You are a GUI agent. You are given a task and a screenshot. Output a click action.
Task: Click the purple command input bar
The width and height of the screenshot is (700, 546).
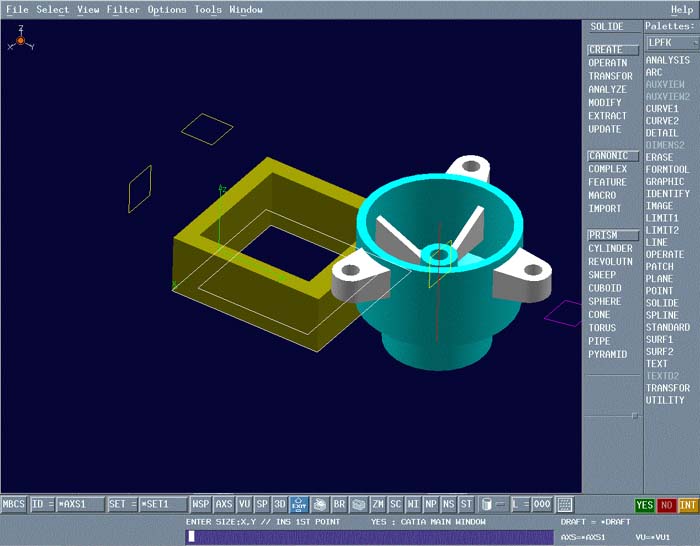[369, 537]
